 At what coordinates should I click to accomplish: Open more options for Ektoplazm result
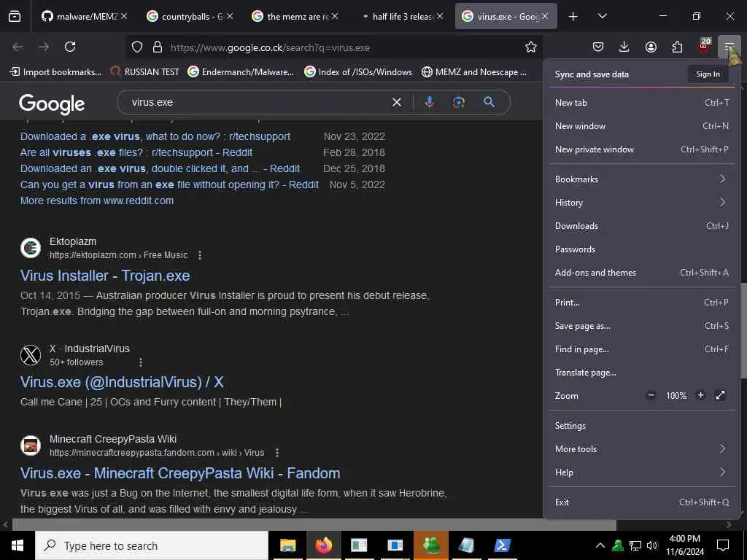tap(200, 255)
